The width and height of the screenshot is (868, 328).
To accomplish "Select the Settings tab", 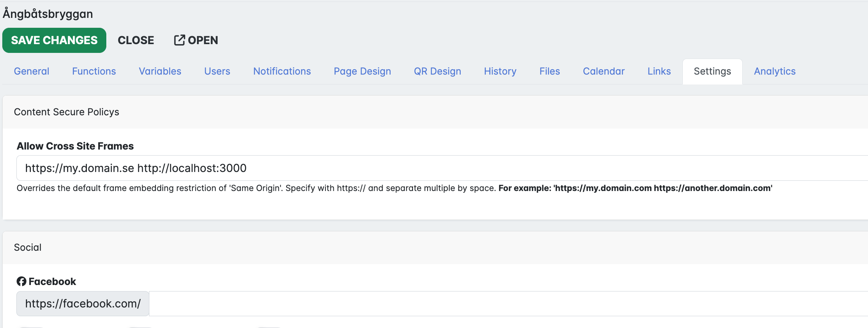I will [712, 72].
